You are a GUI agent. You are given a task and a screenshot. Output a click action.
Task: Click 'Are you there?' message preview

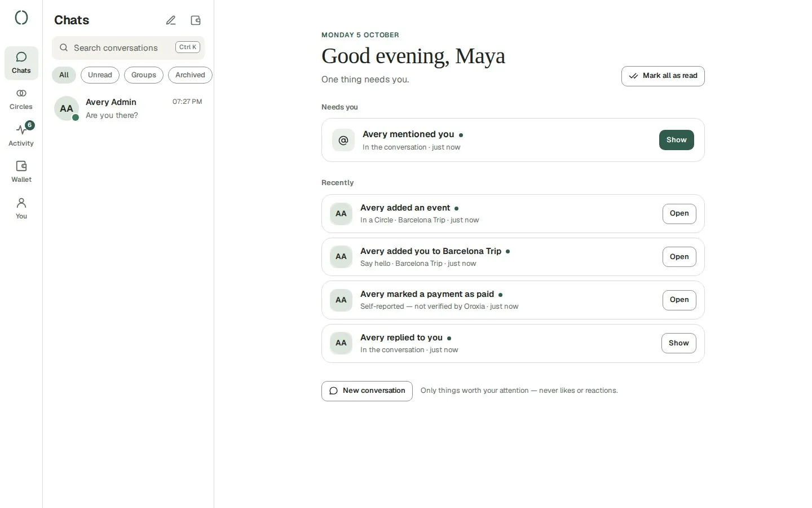(112, 116)
